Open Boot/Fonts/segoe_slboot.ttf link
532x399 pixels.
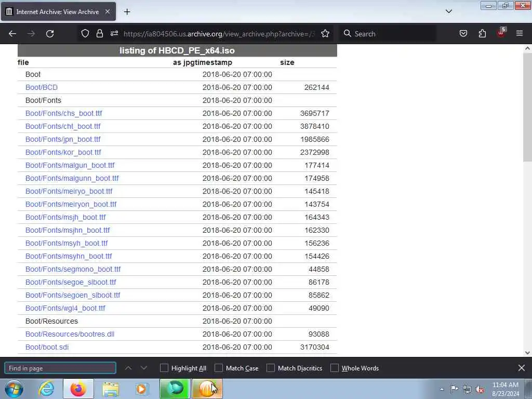[x=71, y=282]
